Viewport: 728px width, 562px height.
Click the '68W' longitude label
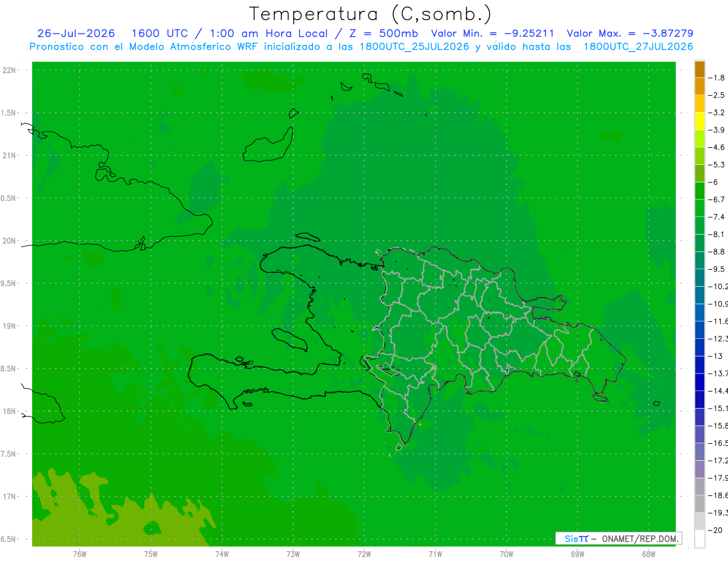649,554
